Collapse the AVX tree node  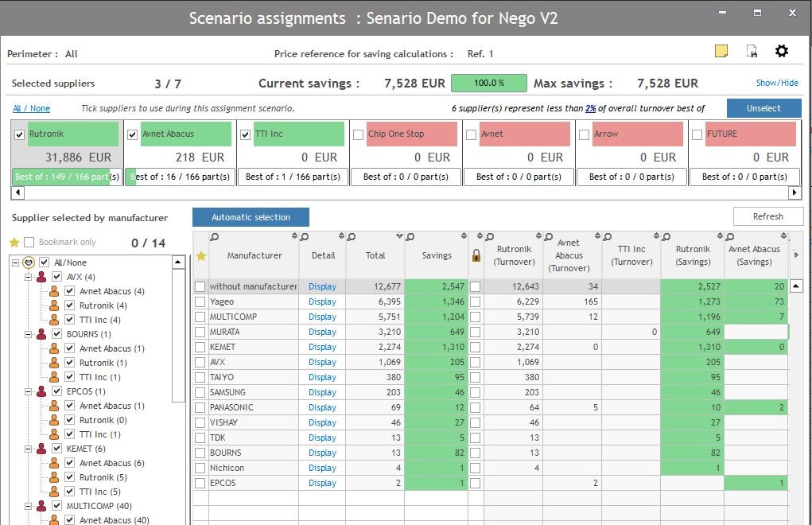[x=27, y=277]
